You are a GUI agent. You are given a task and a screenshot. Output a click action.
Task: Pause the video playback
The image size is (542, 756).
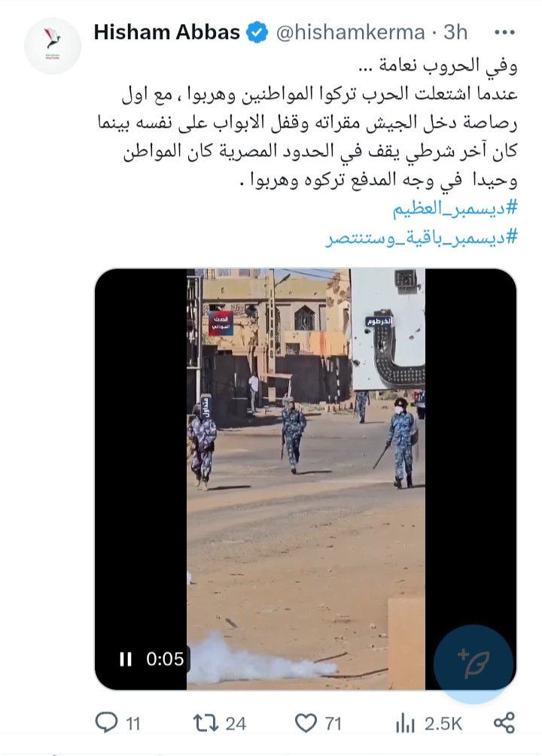pyautogui.click(x=126, y=659)
